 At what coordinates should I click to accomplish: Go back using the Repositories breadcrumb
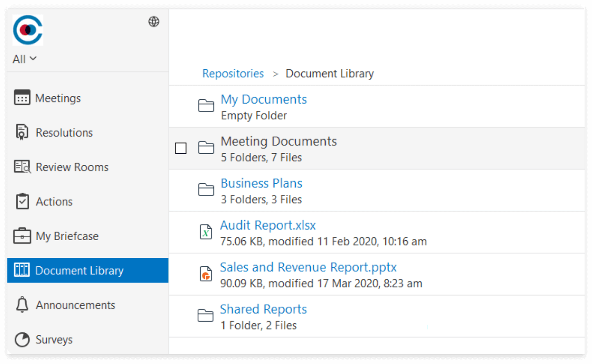(x=232, y=73)
